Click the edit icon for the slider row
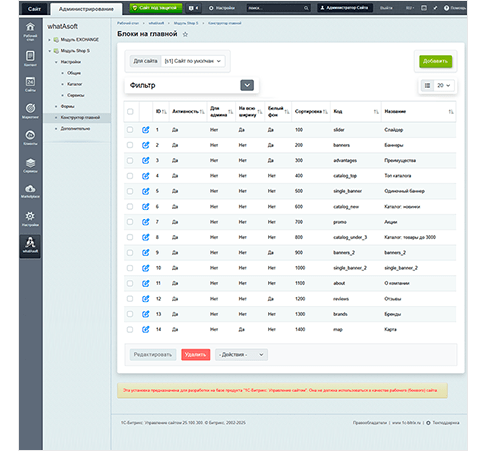Screen dimensions: 486x470 (146, 130)
